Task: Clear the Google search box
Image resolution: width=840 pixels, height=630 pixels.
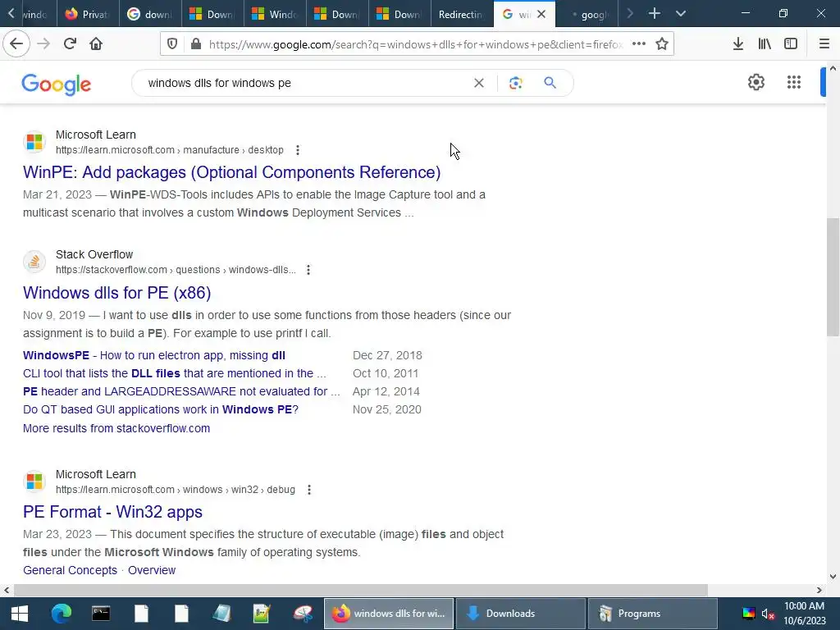Action: pos(479,83)
